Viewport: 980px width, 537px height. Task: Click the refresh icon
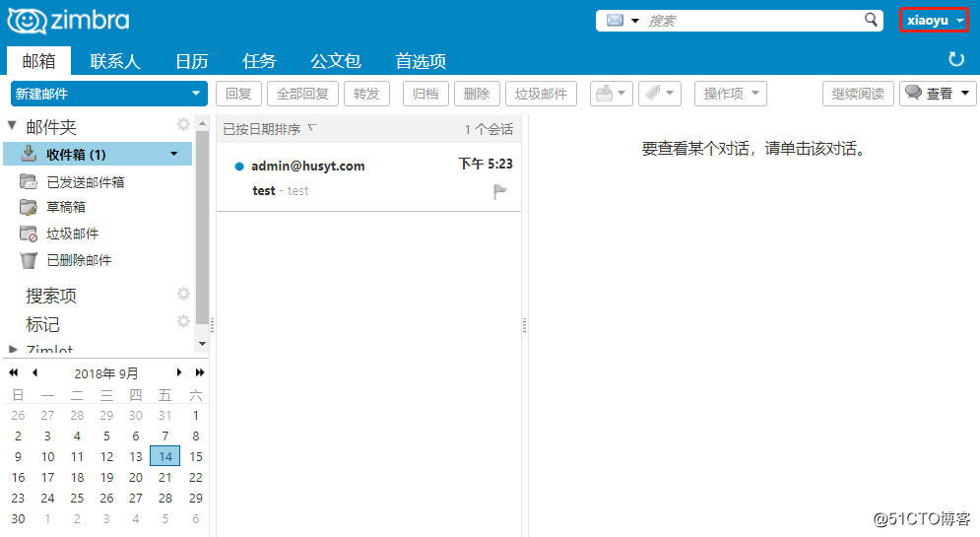click(956, 59)
